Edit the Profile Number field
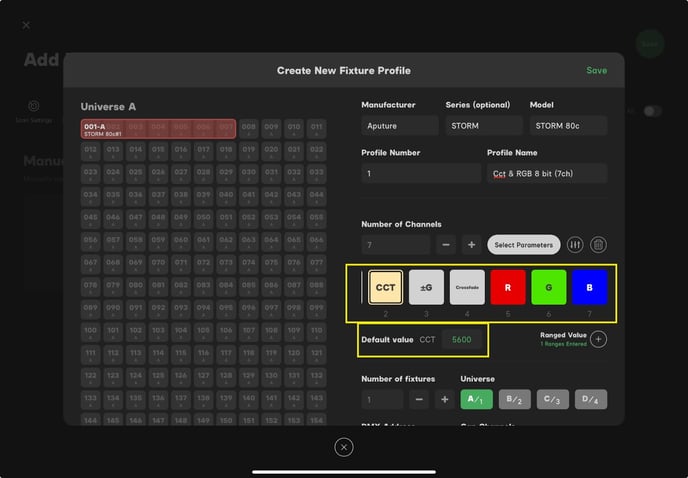 (x=421, y=173)
